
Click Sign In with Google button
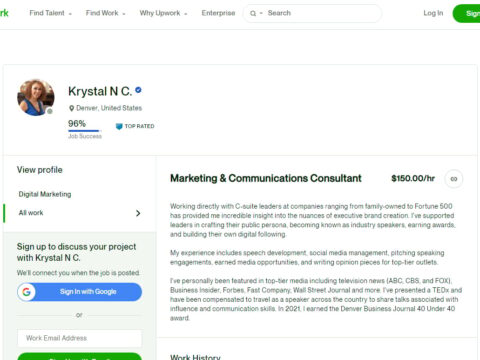(79, 292)
